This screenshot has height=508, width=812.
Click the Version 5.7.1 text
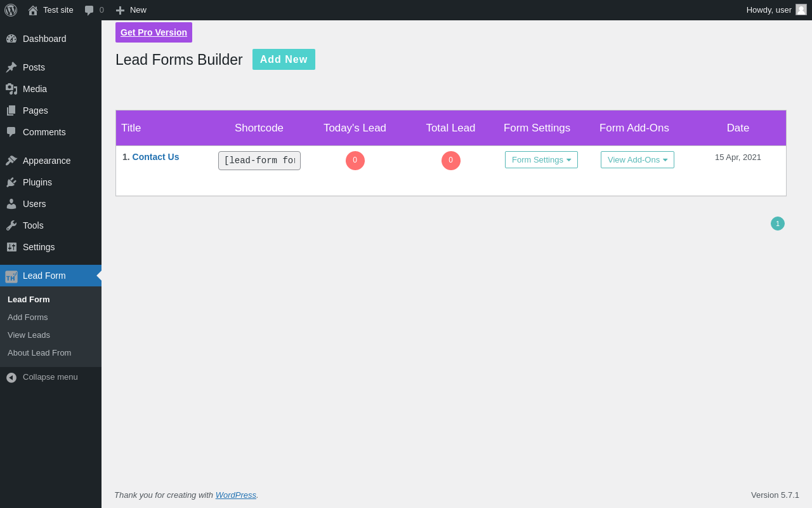775,495
